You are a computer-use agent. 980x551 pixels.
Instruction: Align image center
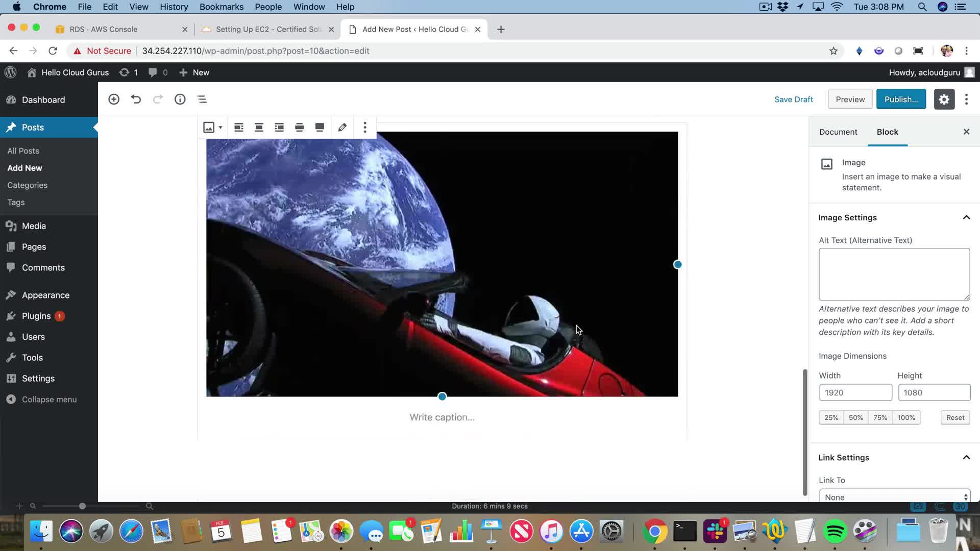[259, 127]
